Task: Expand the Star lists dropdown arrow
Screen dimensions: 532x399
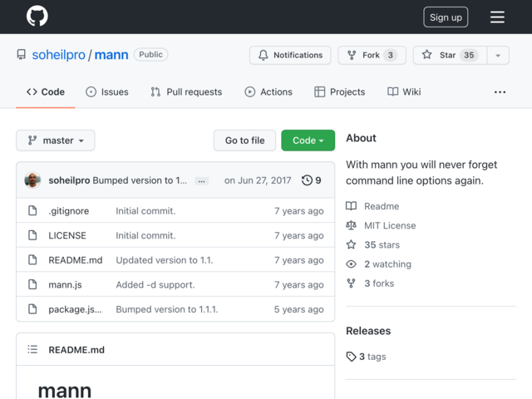Action: click(498, 55)
